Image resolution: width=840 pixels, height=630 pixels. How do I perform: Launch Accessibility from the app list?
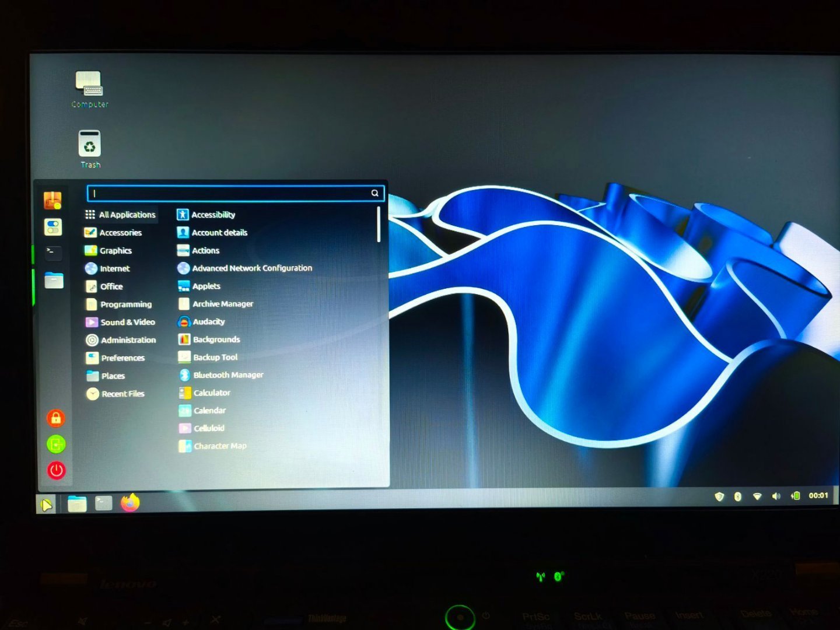[x=206, y=215]
